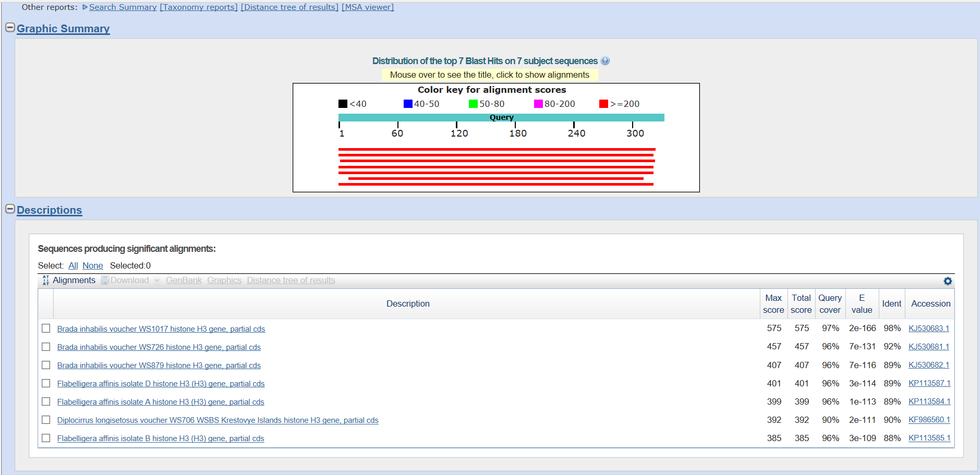Open the Download dropdown arrow
Viewport: 980px width, 475px height.
point(156,281)
